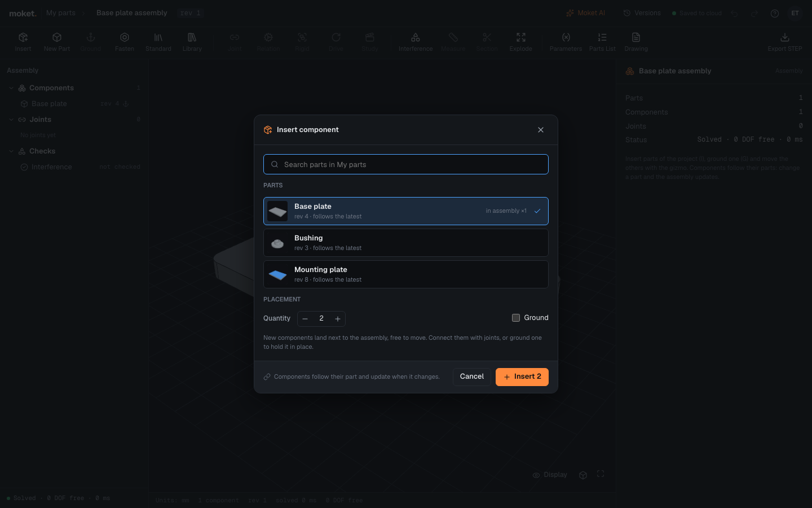Screen dimensions: 812x508
Task: Run the Interference check tool
Action: tap(416, 42)
